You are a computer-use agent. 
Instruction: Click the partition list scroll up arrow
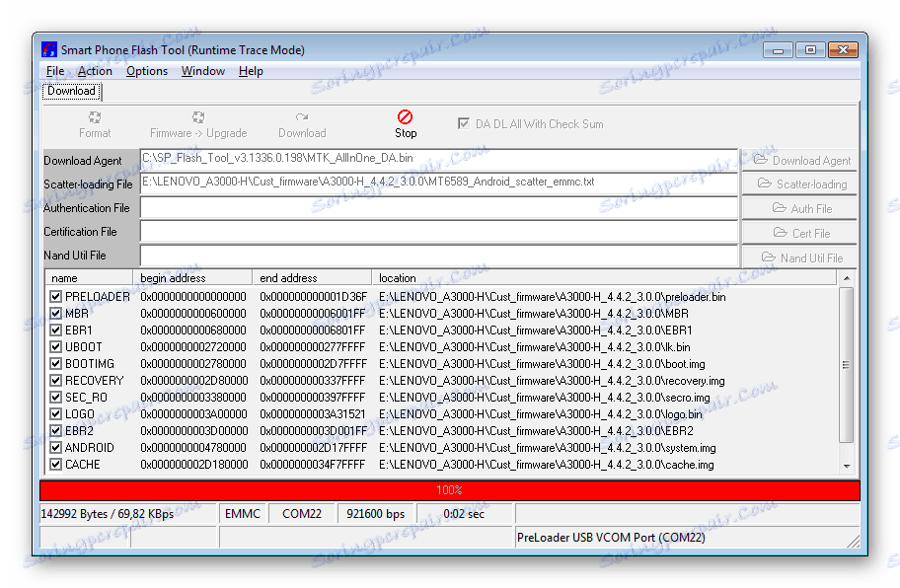[847, 278]
